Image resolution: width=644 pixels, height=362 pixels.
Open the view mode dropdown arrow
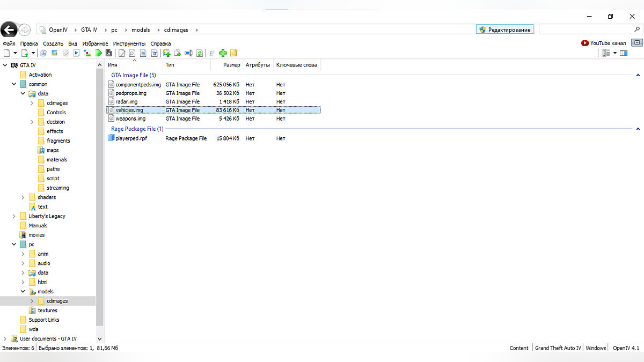pyautogui.click(x=615, y=53)
